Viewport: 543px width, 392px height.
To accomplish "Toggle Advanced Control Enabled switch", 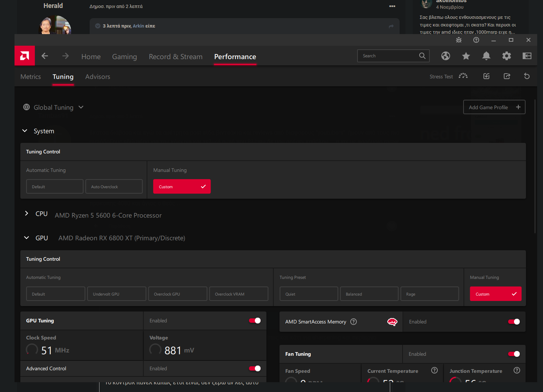I will click(x=255, y=368).
